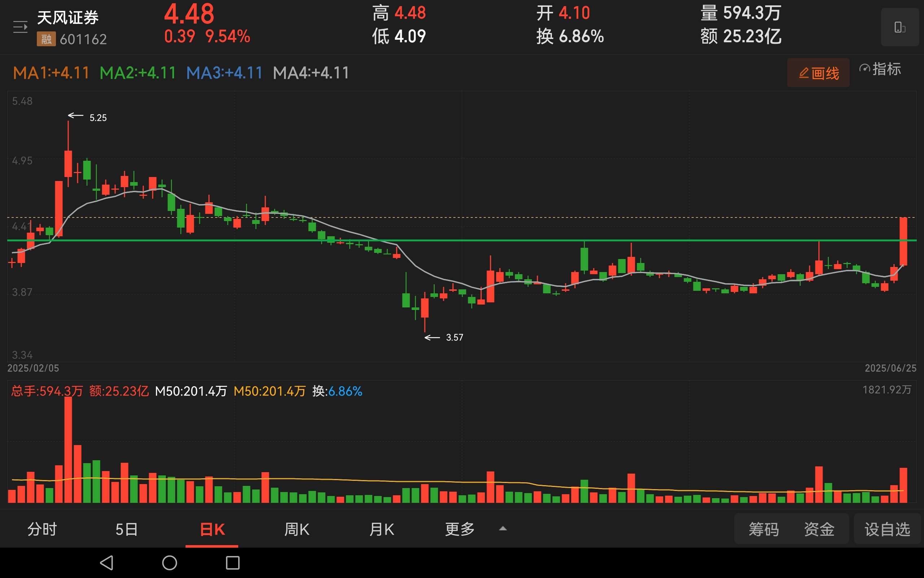Tap the 低 4.09 low value

(399, 37)
